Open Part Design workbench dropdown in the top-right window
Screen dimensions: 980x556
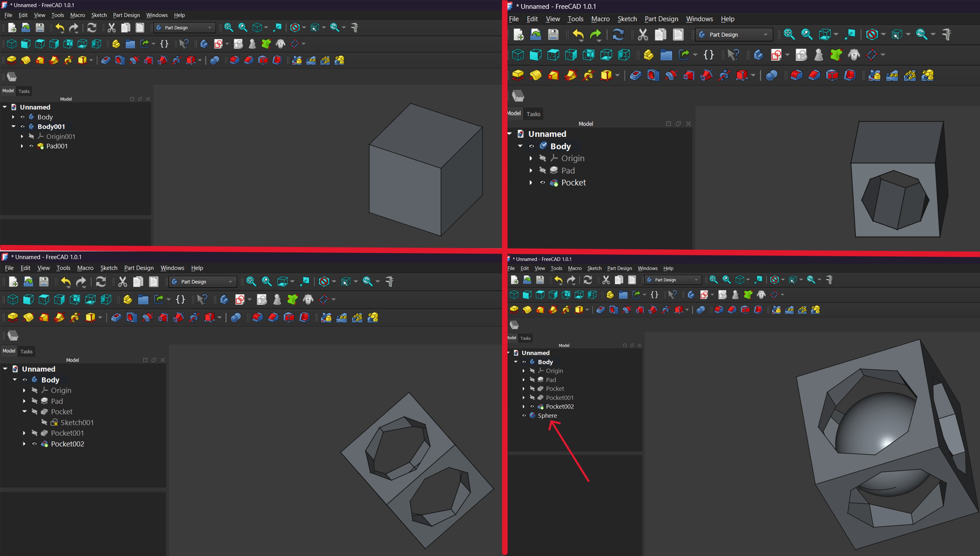[x=734, y=35]
